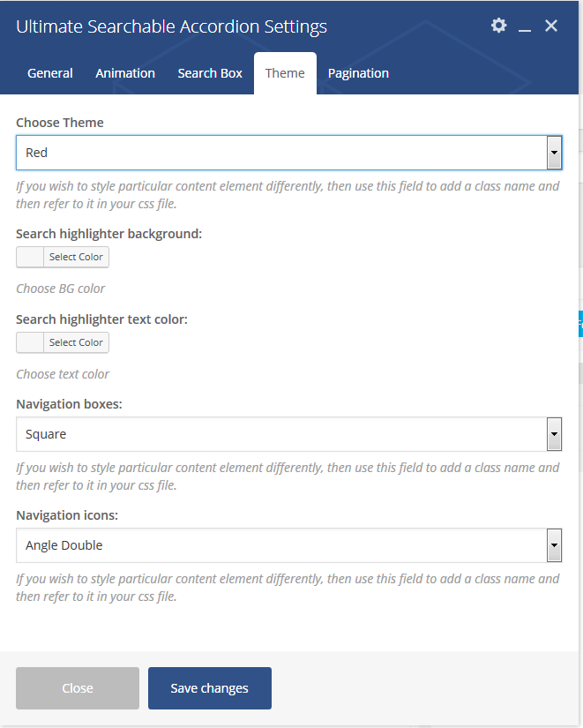Expand the Navigation icons dropdown
The image size is (583, 728).
[x=282, y=545]
